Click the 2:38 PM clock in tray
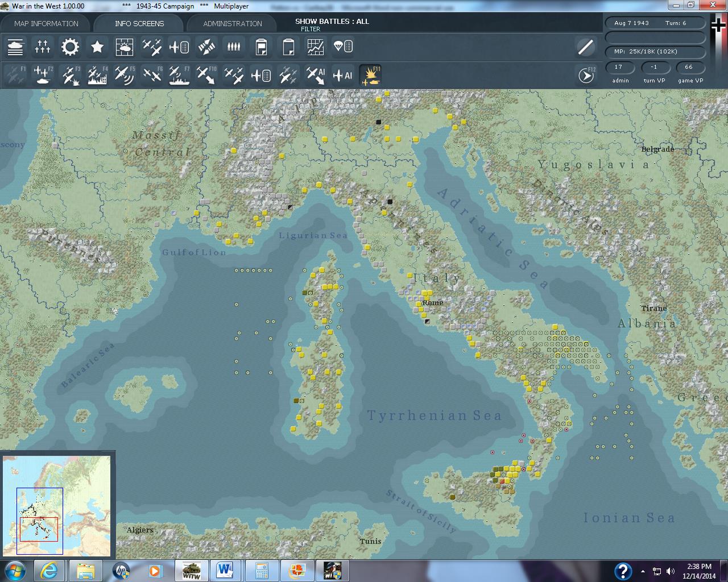The width and height of the screenshot is (728, 582). click(699, 566)
